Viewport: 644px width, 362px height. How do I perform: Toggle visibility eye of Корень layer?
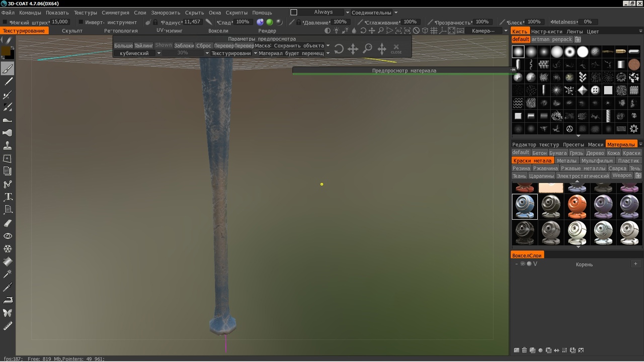[523, 264]
